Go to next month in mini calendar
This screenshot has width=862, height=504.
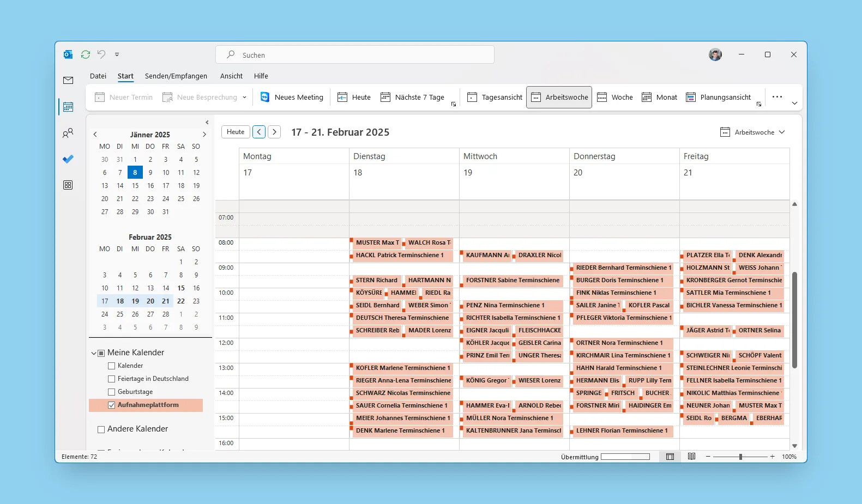[x=204, y=135]
